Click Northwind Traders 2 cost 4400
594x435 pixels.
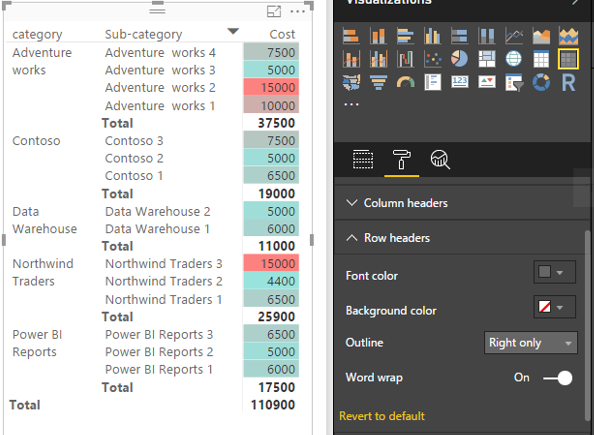(271, 281)
